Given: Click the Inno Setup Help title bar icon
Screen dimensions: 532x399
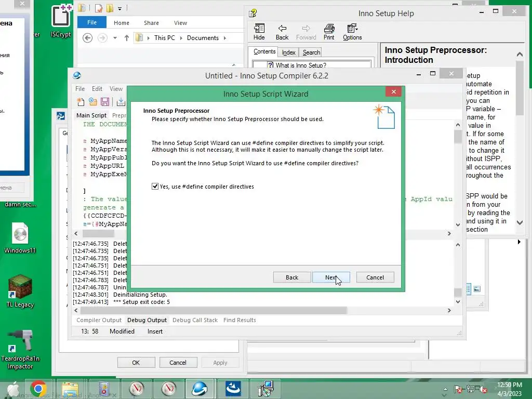Looking at the screenshot, I should 253,13.
